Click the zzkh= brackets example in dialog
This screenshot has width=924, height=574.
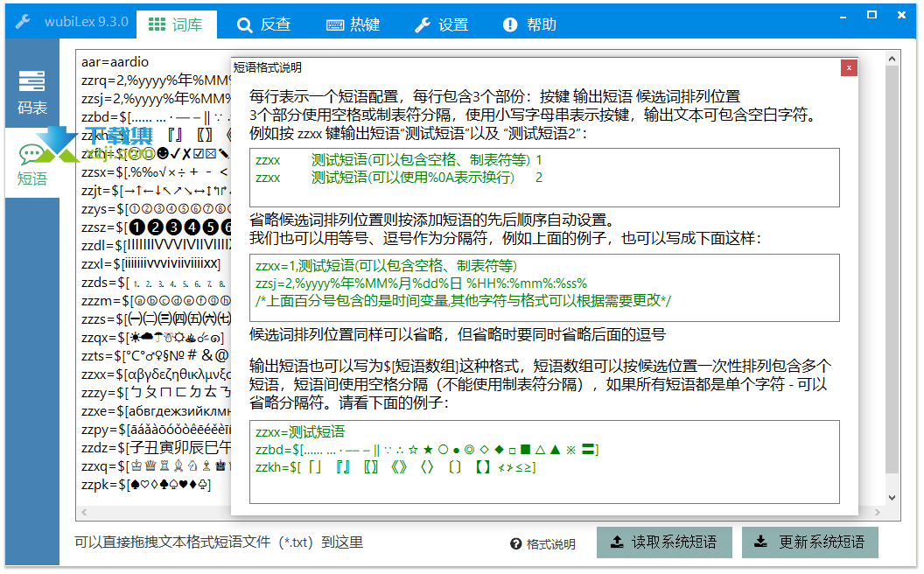pos(395,467)
